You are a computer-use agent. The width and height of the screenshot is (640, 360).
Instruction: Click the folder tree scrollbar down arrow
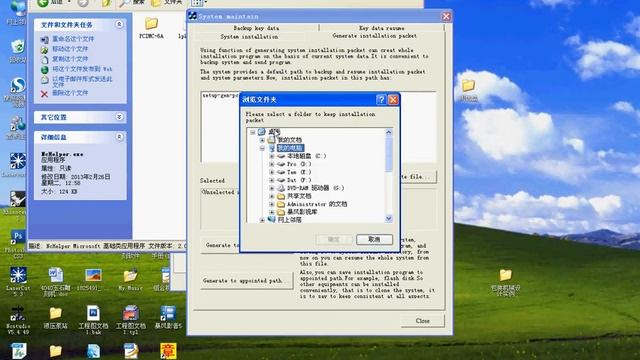389,219
